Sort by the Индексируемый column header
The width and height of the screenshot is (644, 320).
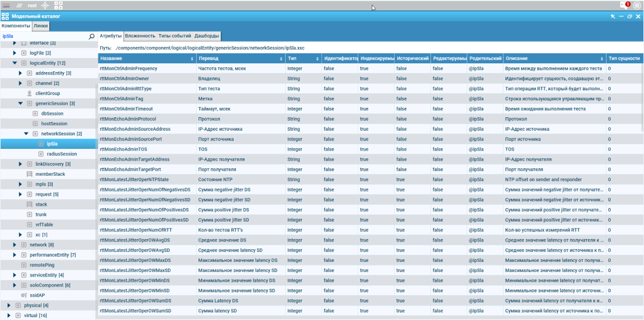376,59
